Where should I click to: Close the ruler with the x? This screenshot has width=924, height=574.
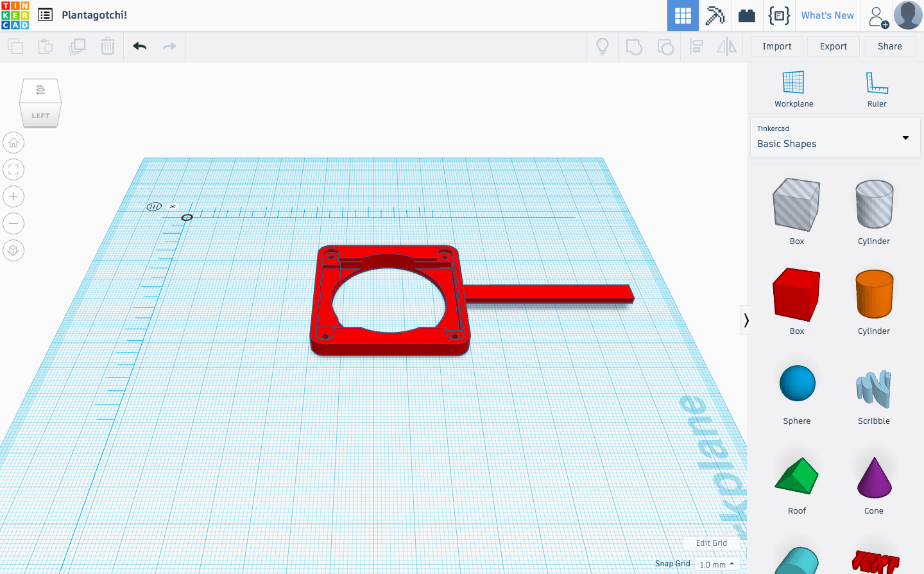coord(173,206)
